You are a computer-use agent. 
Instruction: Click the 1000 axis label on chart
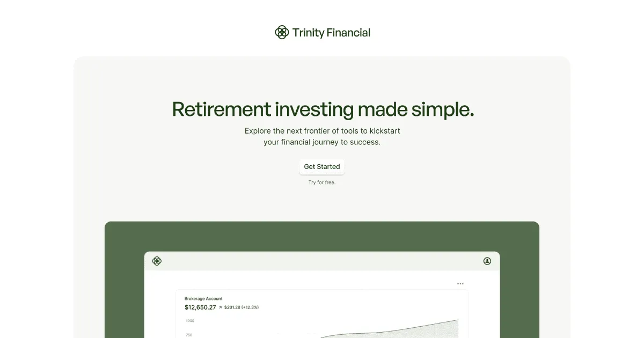(190, 321)
